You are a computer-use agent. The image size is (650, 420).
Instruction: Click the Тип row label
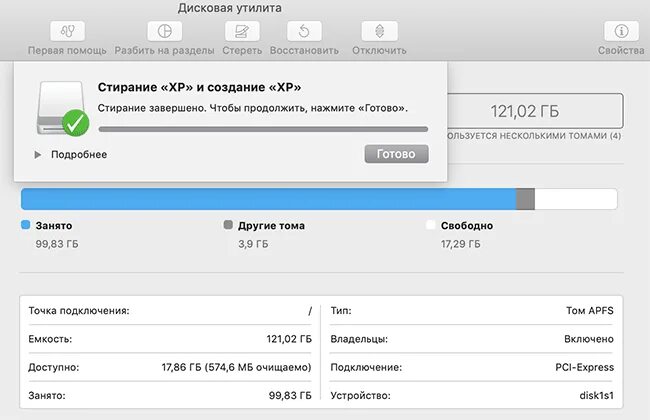click(x=341, y=311)
